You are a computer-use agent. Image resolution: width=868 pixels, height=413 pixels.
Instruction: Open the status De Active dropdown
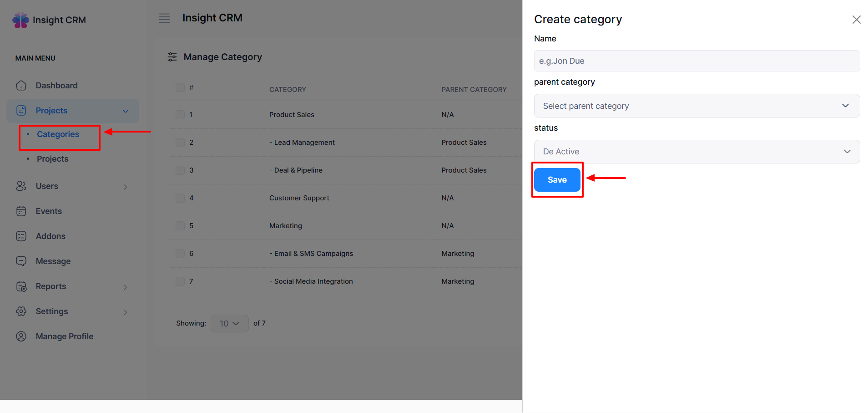(696, 152)
